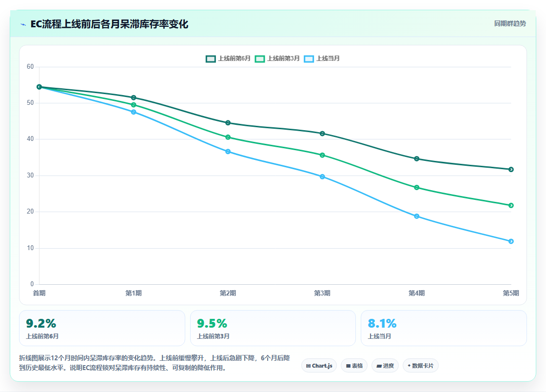Click the 进度 tag

click(x=385, y=366)
